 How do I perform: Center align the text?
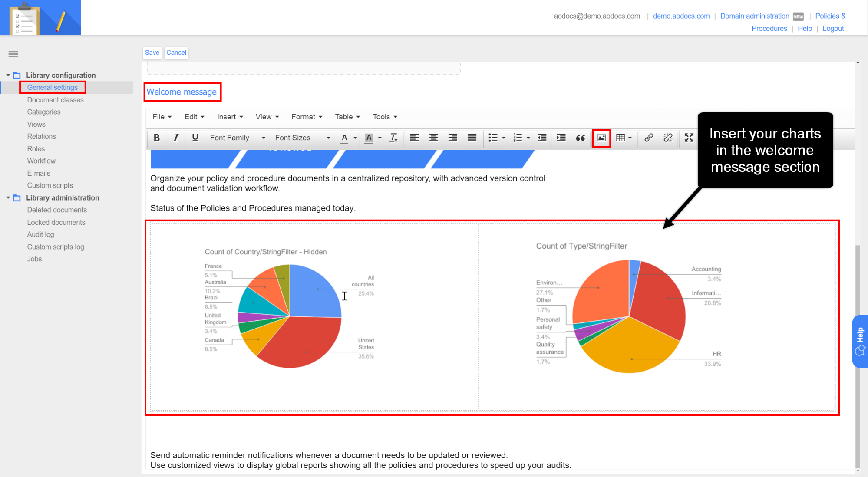coord(433,138)
